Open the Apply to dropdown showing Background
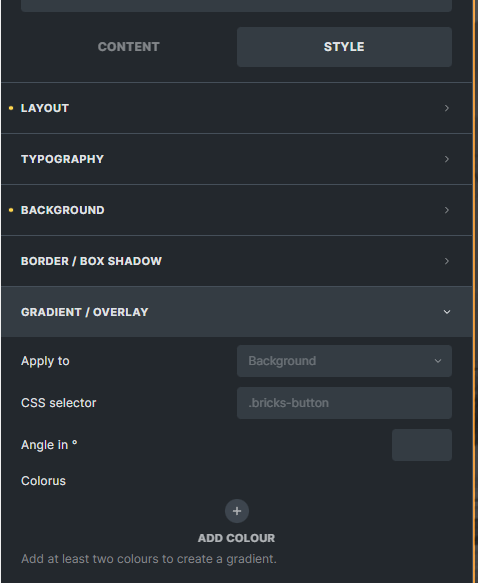The height and width of the screenshot is (583, 478). click(x=344, y=361)
